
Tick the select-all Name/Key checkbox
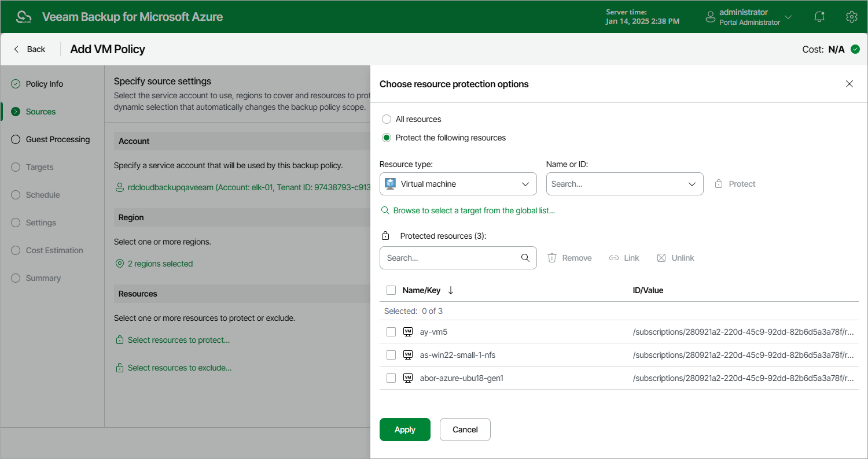point(391,290)
